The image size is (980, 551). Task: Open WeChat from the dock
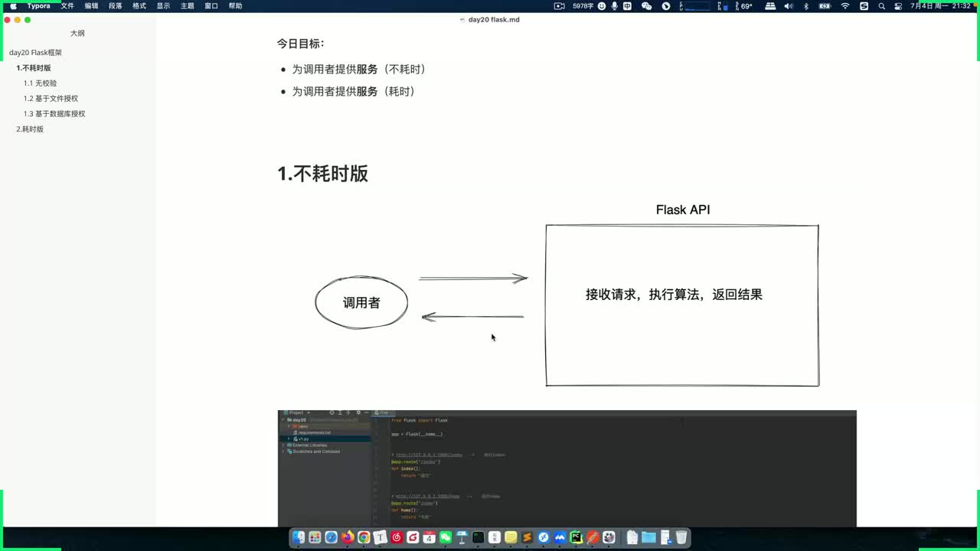pos(446,537)
